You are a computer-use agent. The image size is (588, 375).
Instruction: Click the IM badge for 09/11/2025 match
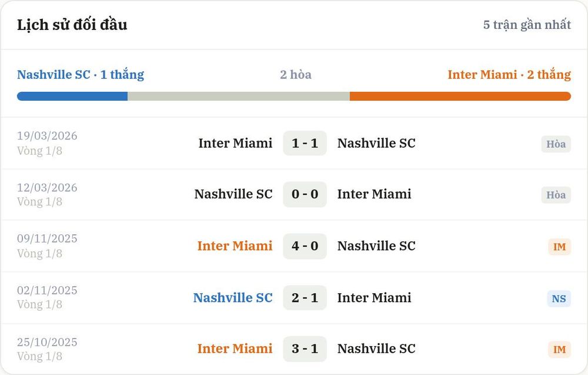pos(560,247)
